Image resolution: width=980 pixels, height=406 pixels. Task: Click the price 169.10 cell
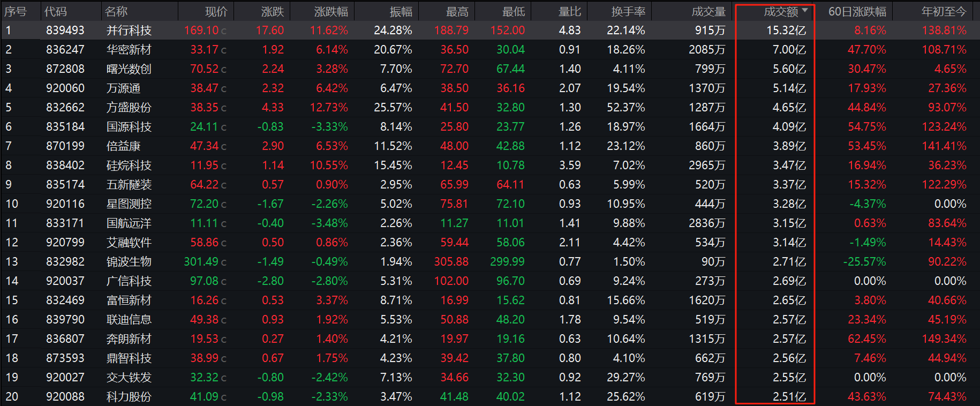coord(201,31)
